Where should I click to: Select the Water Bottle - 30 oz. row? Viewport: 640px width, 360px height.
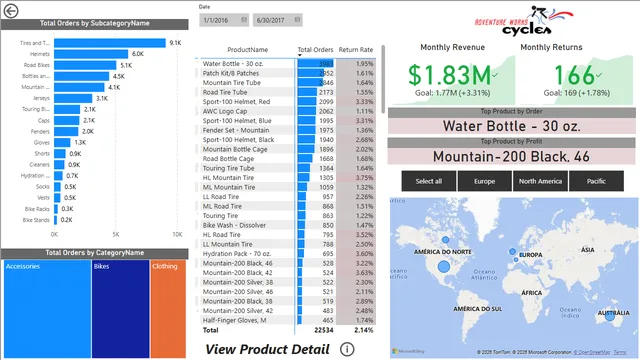click(x=288, y=64)
